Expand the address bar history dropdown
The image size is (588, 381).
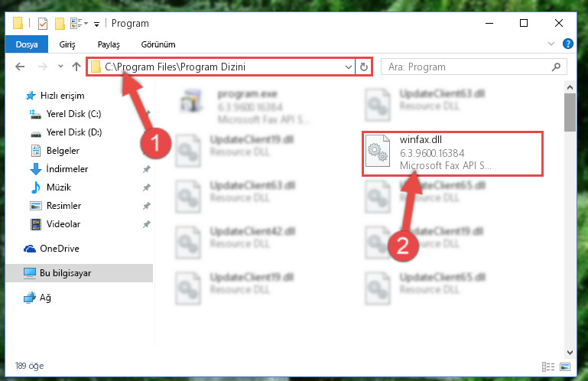tap(349, 67)
